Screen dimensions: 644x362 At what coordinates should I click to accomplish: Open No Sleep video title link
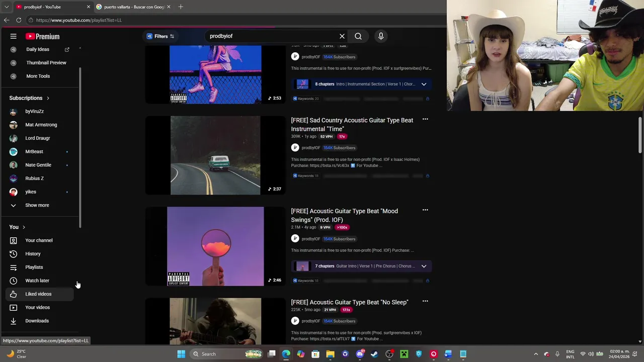tap(350, 302)
